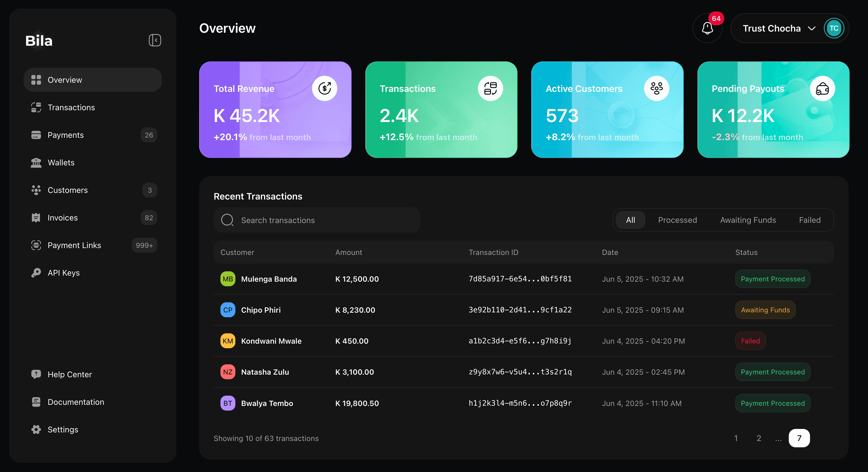868x472 pixels.
Task: Select the Processed transactions filter
Action: (677, 220)
